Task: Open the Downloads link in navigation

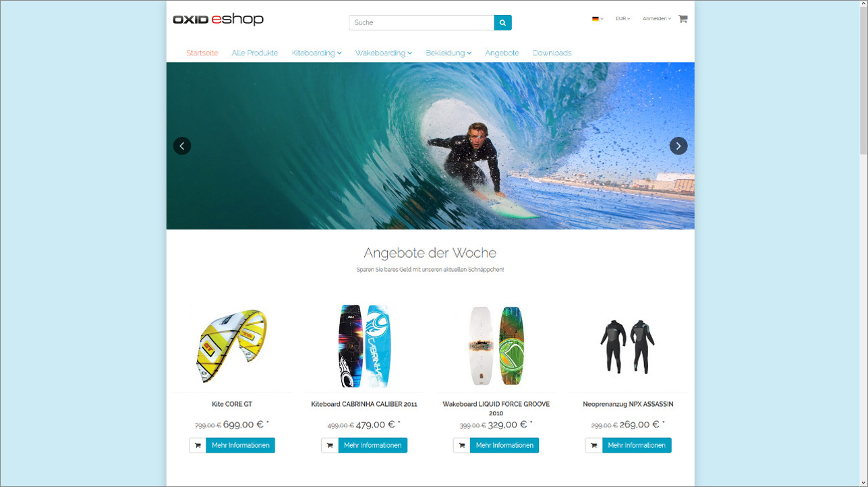Action: click(552, 53)
